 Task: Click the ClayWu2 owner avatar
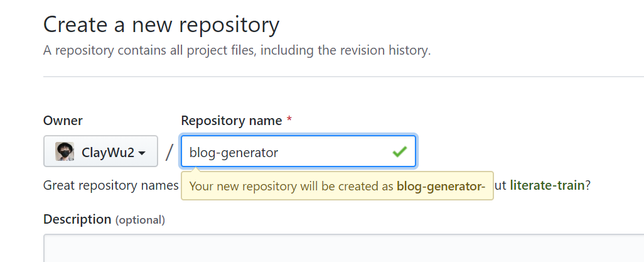click(65, 151)
